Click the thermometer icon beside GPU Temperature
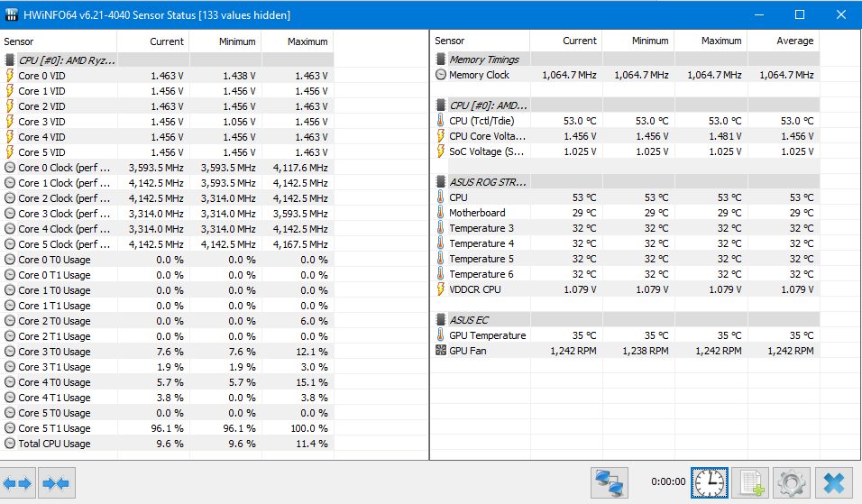 (x=440, y=334)
